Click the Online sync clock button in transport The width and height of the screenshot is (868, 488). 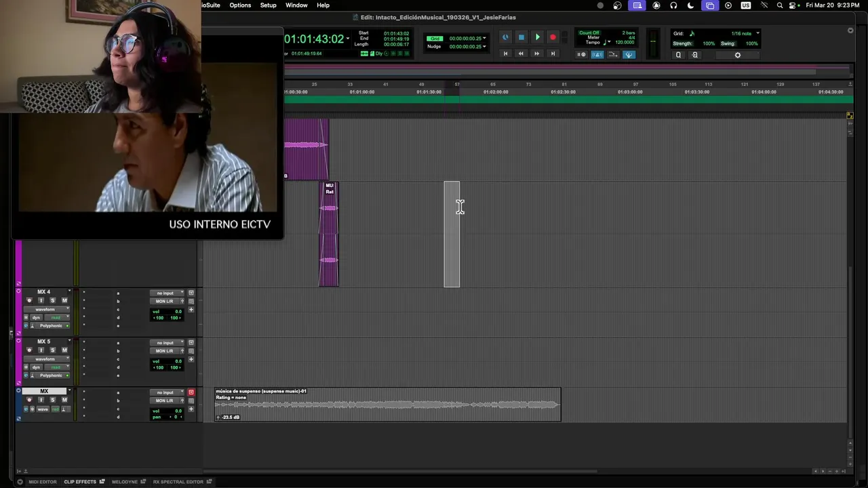[x=505, y=37]
